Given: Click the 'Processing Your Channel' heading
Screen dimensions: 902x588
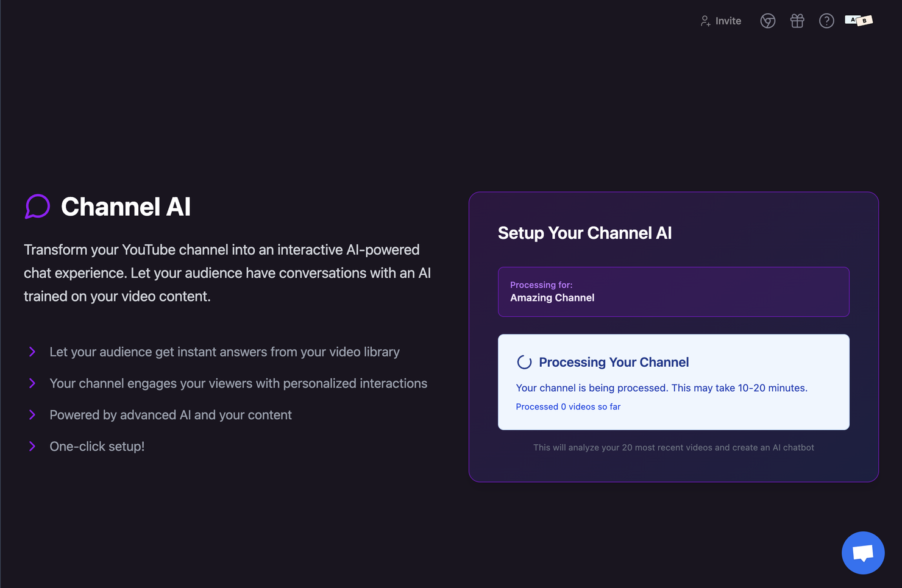Looking at the screenshot, I should (x=614, y=362).
